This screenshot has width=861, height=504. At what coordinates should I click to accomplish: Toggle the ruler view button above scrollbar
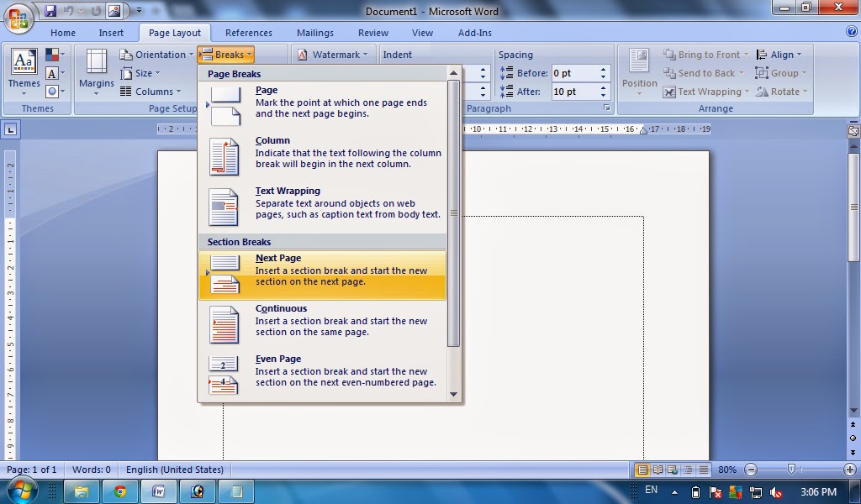(x=853, y=131)
